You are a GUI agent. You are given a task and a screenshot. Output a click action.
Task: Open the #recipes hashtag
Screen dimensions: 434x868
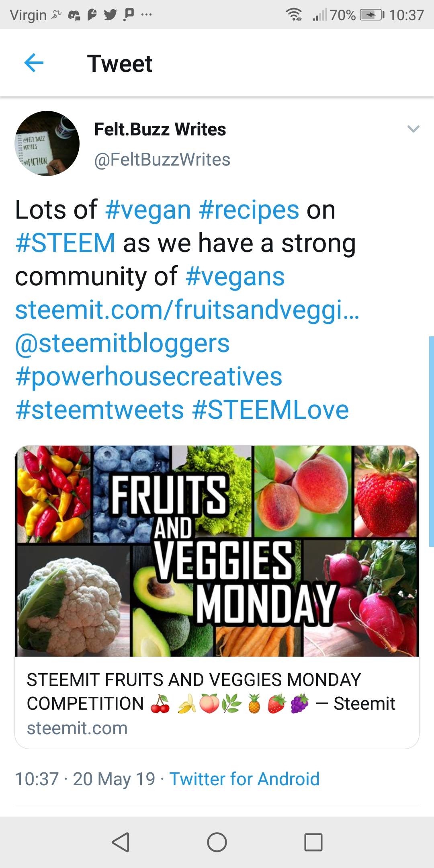(249, 210)
